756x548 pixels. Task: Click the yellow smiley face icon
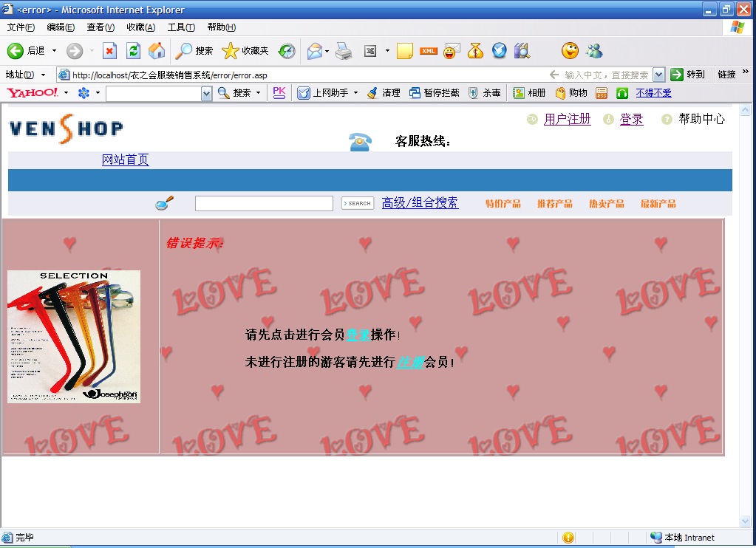(x=570, y=51)
